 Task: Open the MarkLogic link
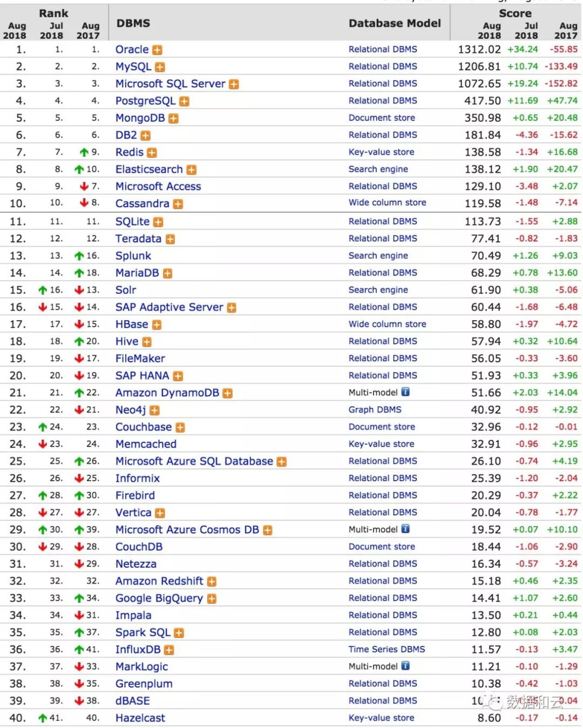[142, 667]
